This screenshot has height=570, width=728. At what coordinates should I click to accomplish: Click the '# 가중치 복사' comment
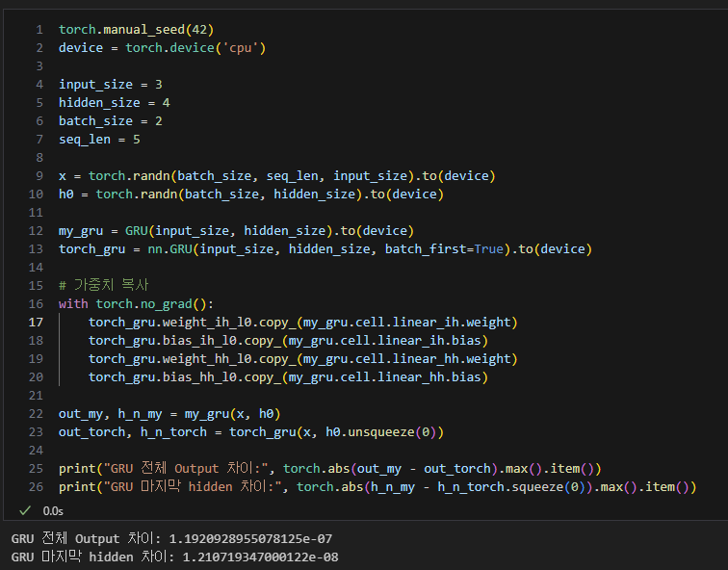click(104, 285)
